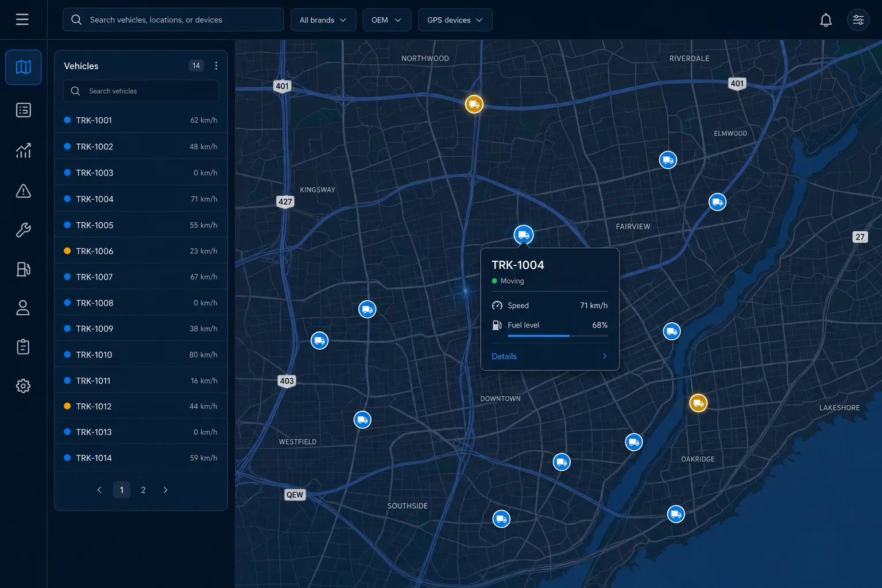Image resolution: width=882 pixels, height=588 pixels.
Task: Select the yellow truck marker near Northwood
Action: pyautogui.click(x=474, y=104)
